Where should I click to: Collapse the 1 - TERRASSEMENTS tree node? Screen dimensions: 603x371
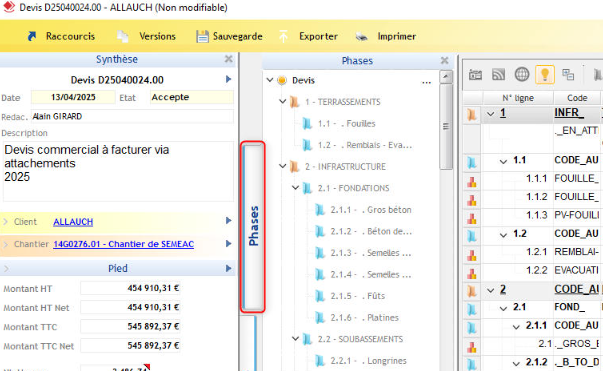[x=283, y=101]
